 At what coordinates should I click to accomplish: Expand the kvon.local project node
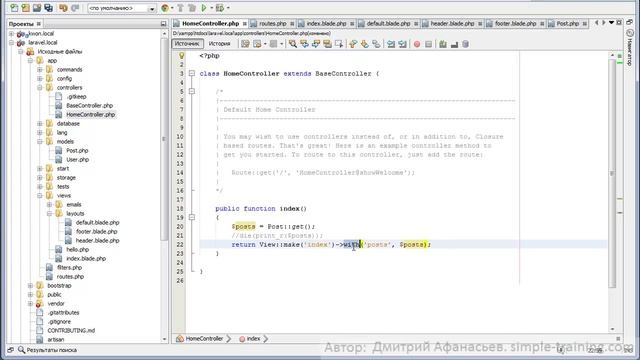11,33
